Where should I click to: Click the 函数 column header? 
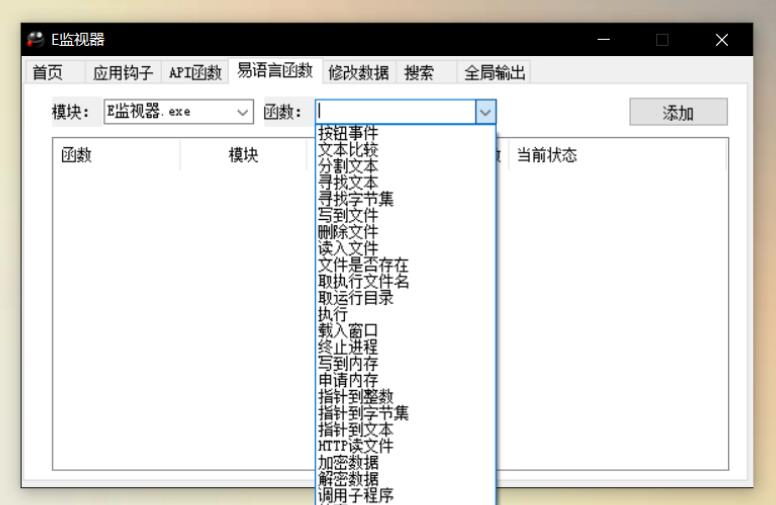click(77, 157)
